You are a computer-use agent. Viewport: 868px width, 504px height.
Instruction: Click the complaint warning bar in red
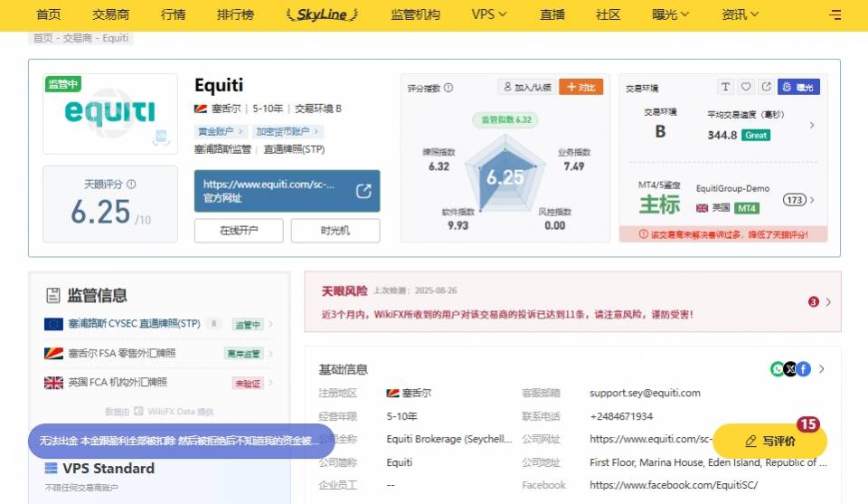click(x=723, y=234)
